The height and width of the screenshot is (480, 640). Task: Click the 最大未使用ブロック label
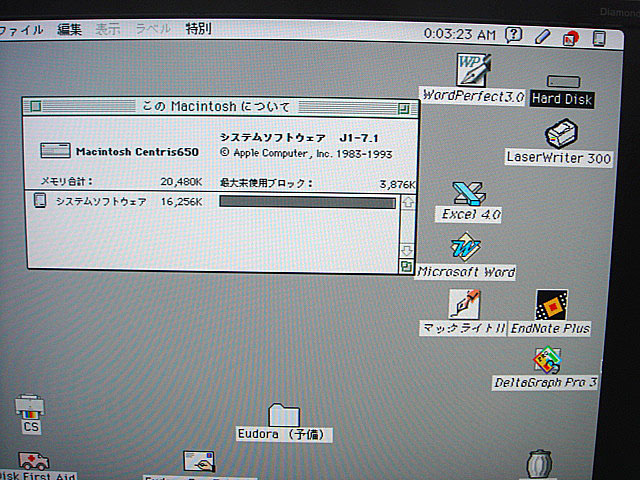click(x=267, y=183)
